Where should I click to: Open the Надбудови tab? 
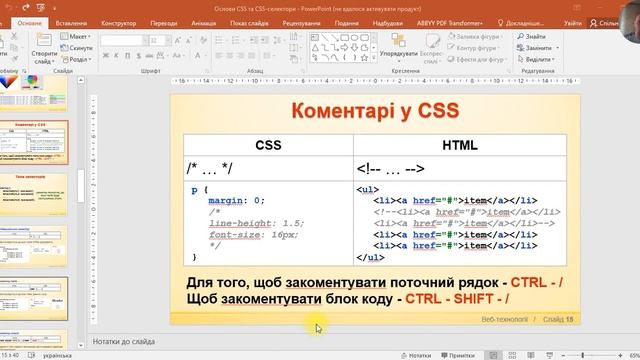388,23
